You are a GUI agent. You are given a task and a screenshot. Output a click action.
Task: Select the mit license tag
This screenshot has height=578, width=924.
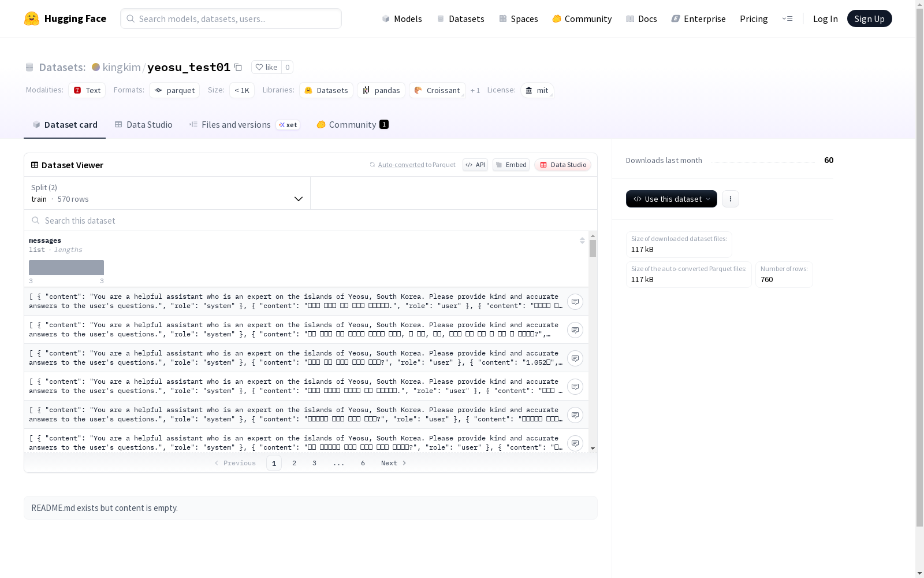tap(537, 90)
